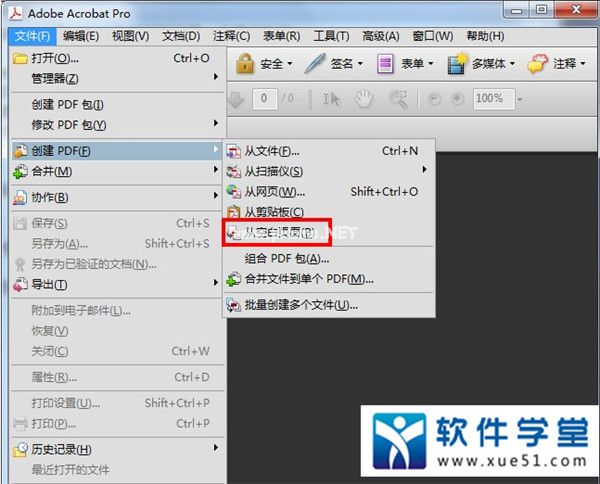The height and width of the screenshot is (484, 600).
Task: Click the icon beside 合并文件到单个 PDF
Action: click(x=233, y=279)
